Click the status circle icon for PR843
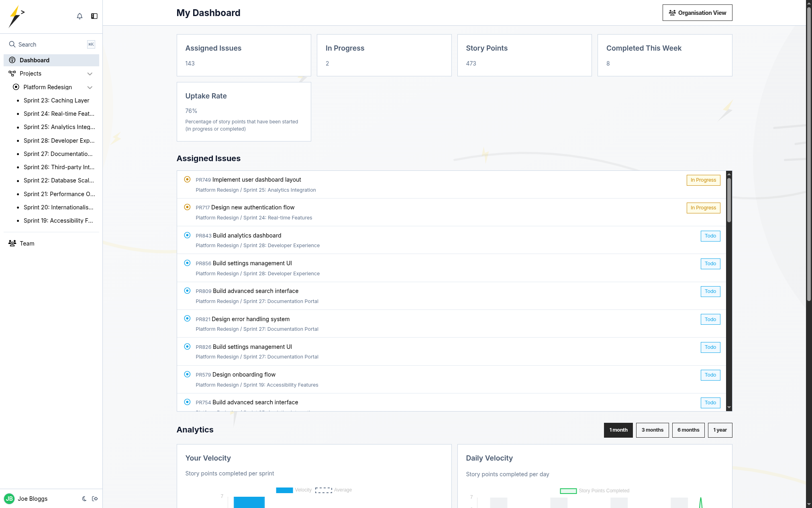The image size is (812, 508). coord(187,236)
